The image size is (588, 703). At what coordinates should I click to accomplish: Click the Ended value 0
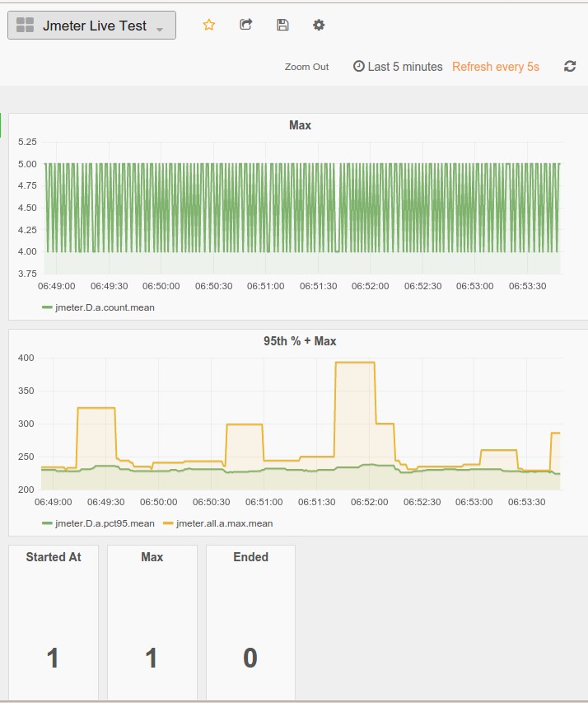coord(250,658)
